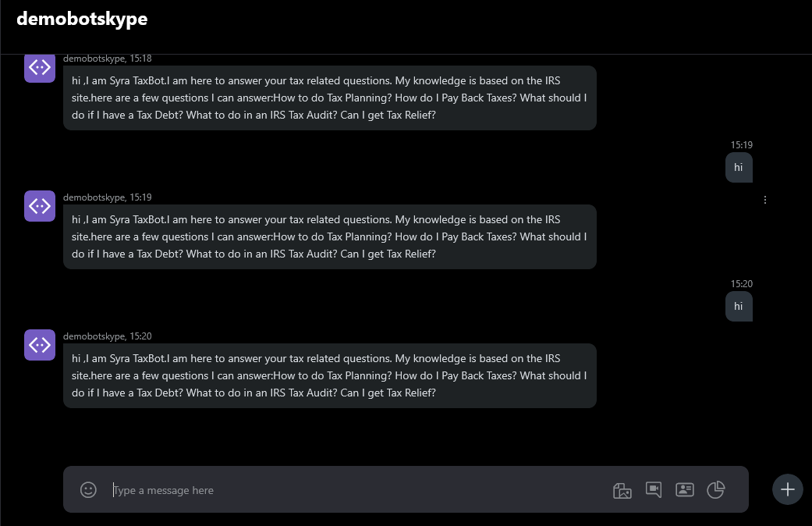Open the three-dot more options menu
Screen dimensions: 812x526
[x=765, y=200]
